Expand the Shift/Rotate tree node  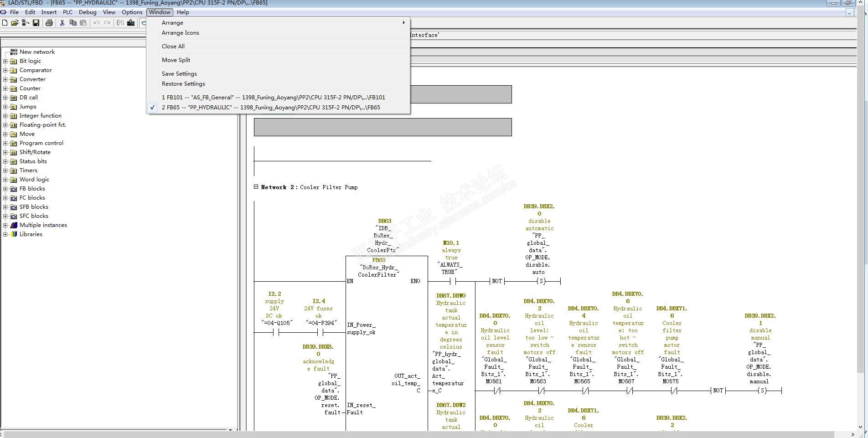(5, 152)
